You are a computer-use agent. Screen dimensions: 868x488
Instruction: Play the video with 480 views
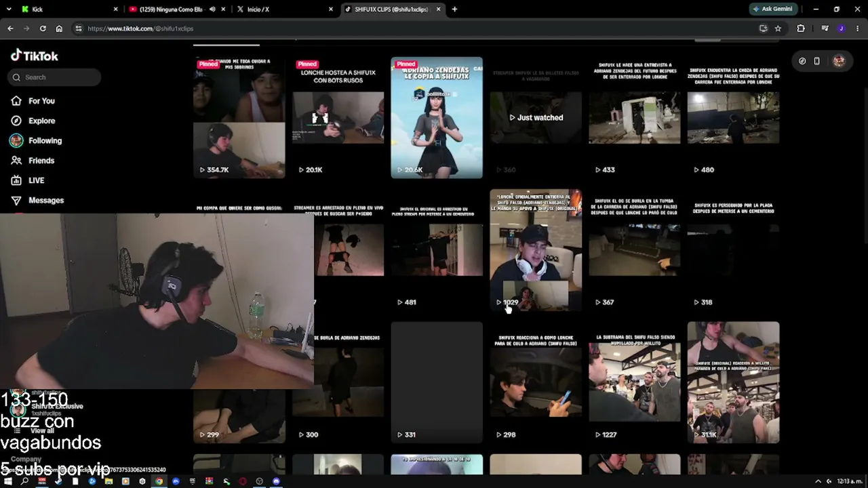tap(733, 117)
